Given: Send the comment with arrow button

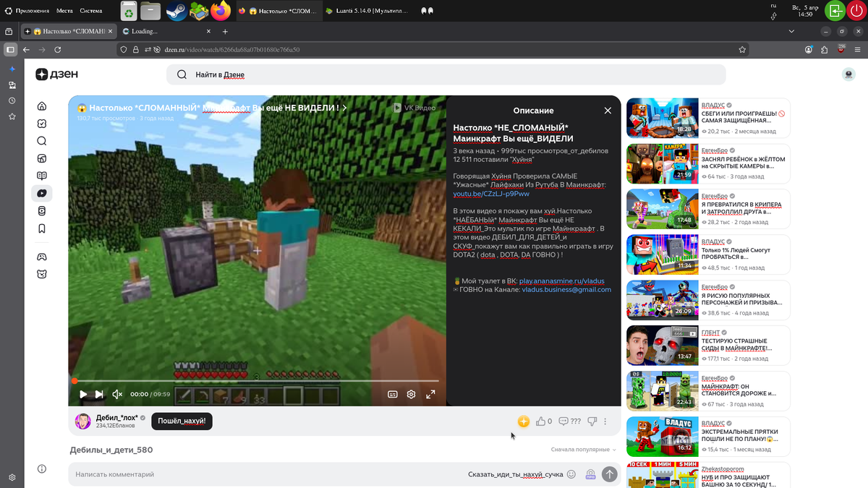Looking at the screenshot, I should [610, 474].
